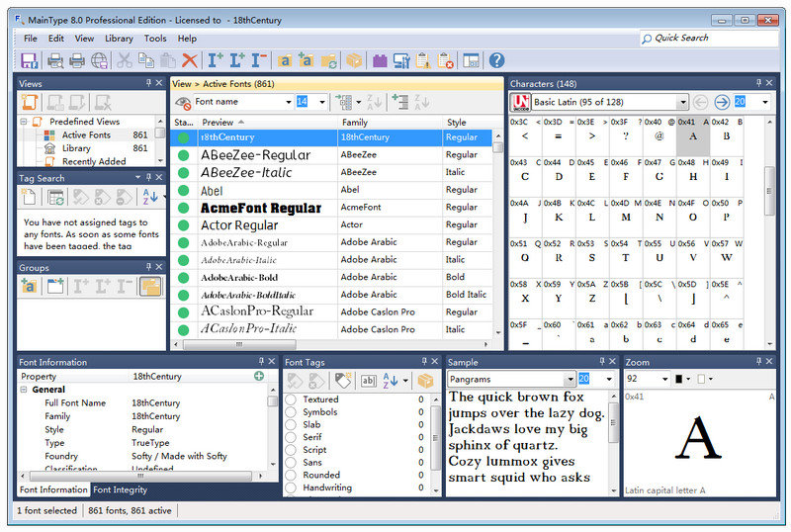Image resolution: width=791 pixels, height=532 pixels.
Task: Open the Edit menu
Action: (56, 39)
